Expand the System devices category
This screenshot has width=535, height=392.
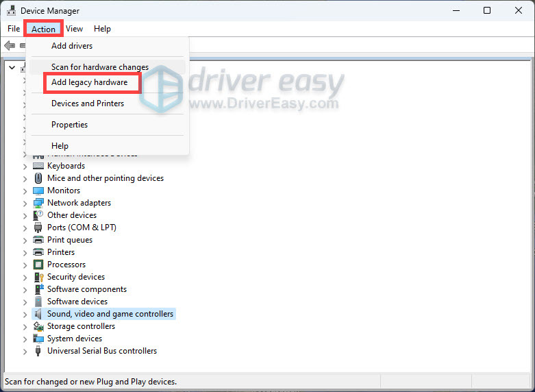tap(25, 339)
